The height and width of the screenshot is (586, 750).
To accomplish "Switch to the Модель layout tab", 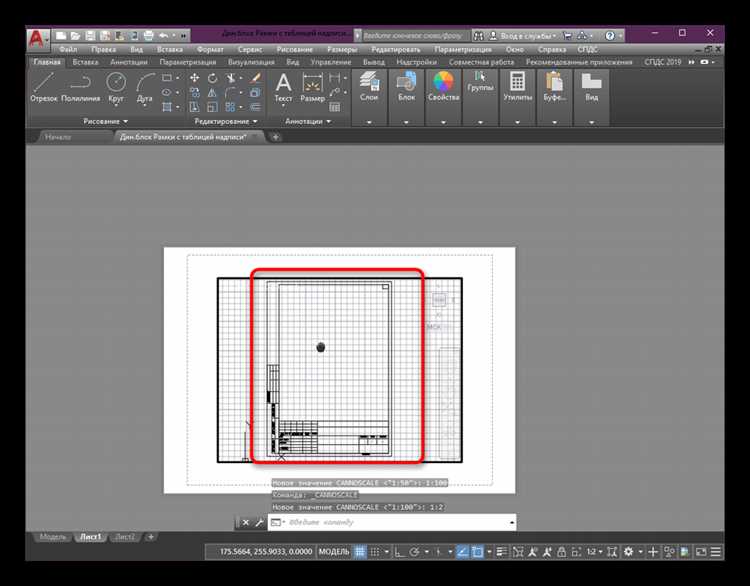I will pos(53,537).
